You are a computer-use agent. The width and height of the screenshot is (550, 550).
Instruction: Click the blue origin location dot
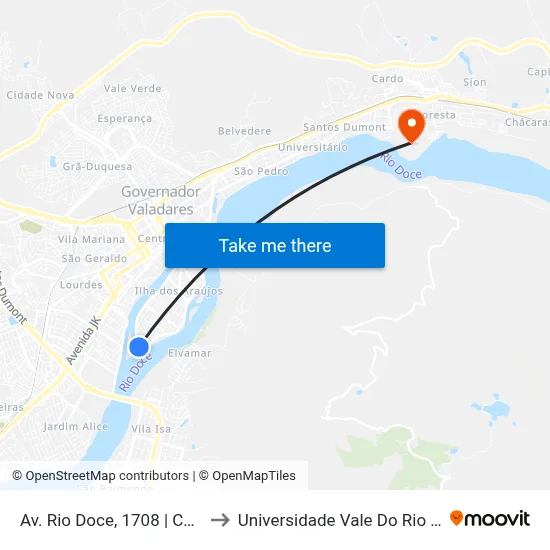pyautogui.click(x=139, y=347)
